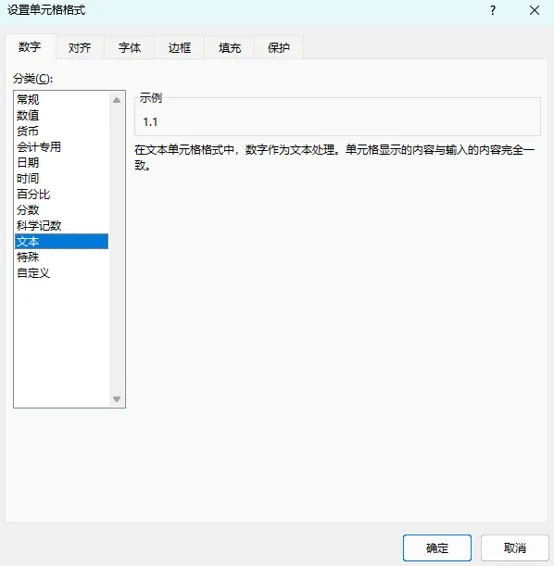Select the highlighted 文本 category
The width and height of the screenshot is (554, 566).
pyautogui.click(x=62, y=241)
